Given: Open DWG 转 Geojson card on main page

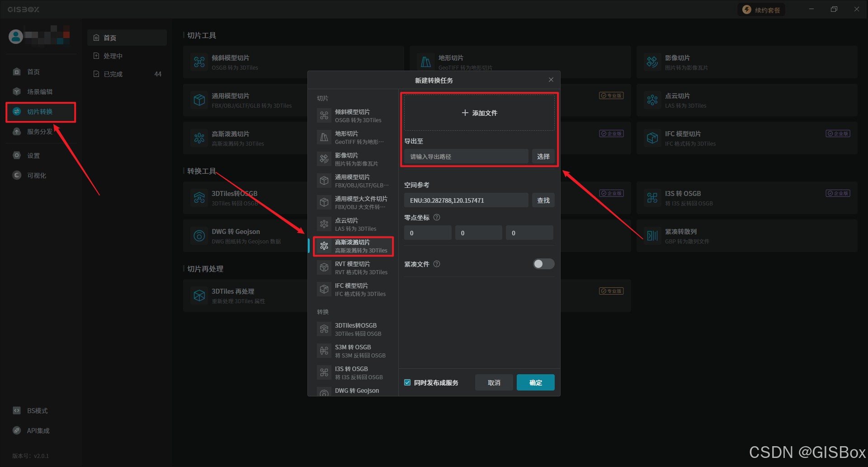Looking at the screenshot, I should [245, 236].
